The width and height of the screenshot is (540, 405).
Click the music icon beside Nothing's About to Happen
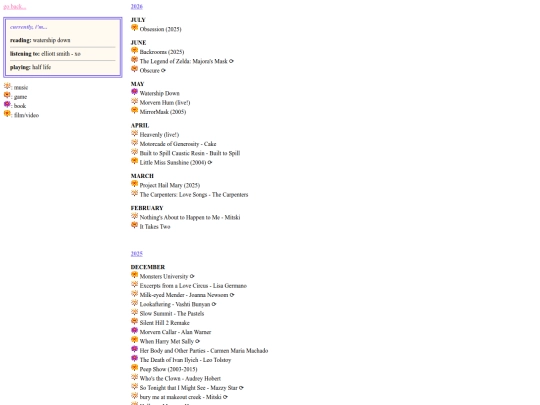(135, 216)
